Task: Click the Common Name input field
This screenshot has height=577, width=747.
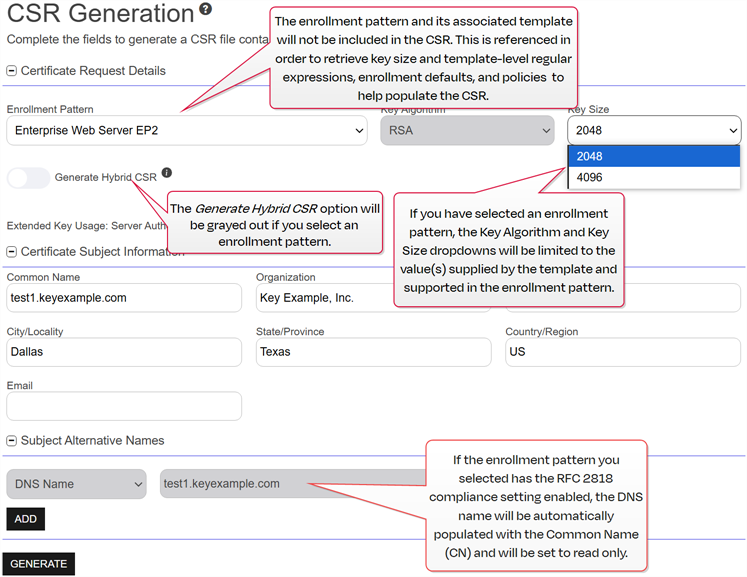Action: [x=124, y=297]
